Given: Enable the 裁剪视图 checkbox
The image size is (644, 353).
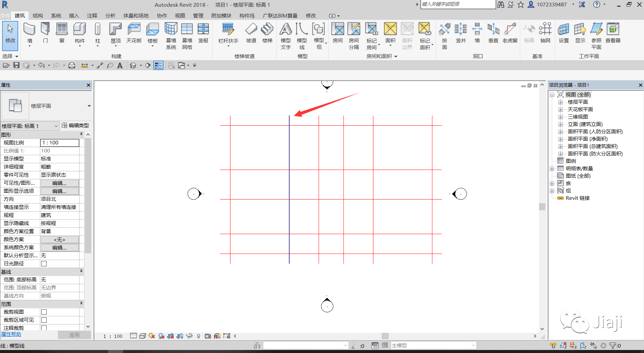Looking at the screenshot, I should point(44,312).
